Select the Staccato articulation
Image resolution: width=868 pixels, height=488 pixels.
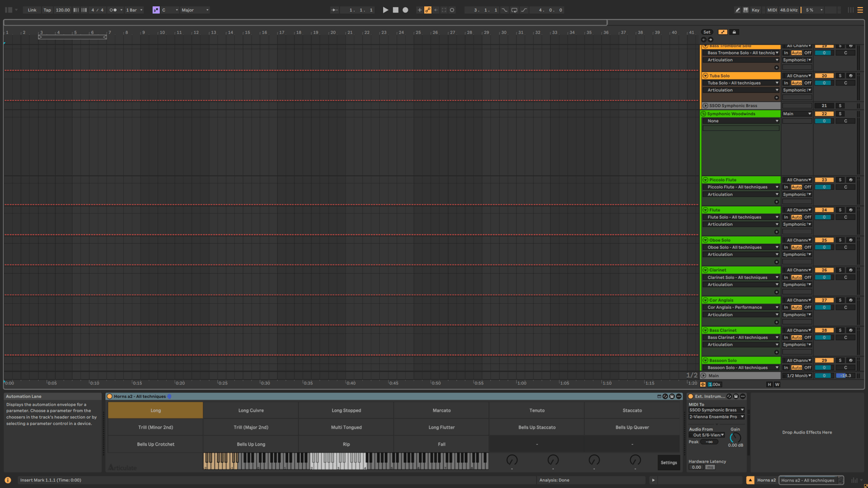632,410
